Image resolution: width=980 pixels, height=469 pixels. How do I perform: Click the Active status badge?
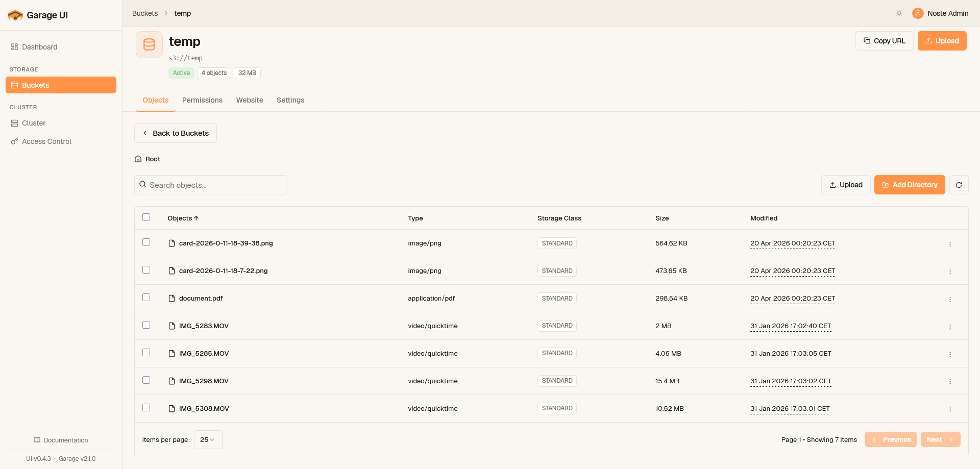click(x=181, y=73)
